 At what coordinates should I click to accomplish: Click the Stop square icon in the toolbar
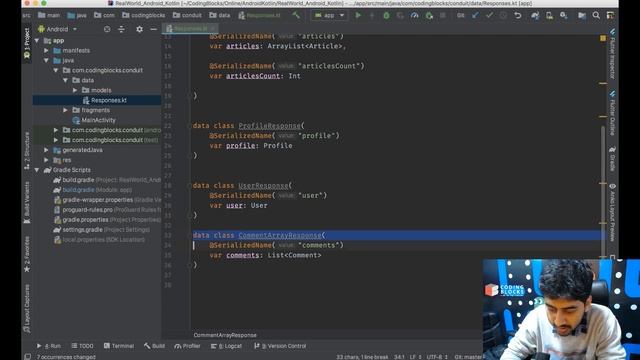point(443,16)
